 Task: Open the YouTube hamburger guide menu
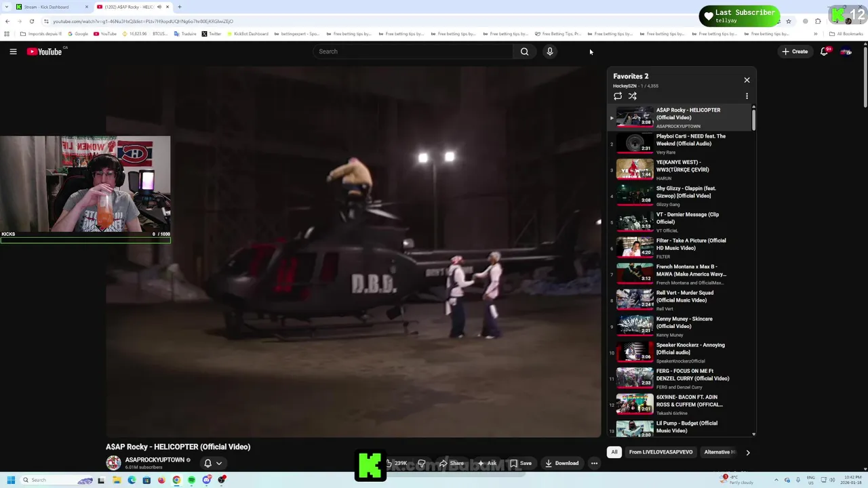pos(13,52)
